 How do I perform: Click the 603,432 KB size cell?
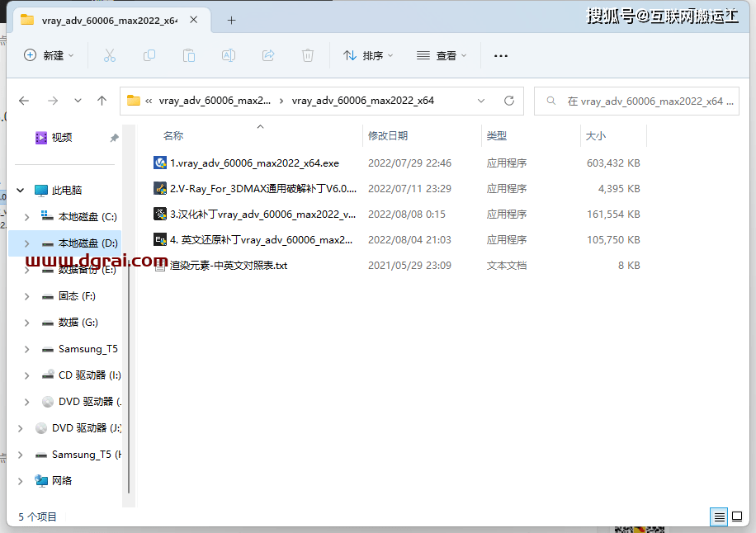click(612, 163)
